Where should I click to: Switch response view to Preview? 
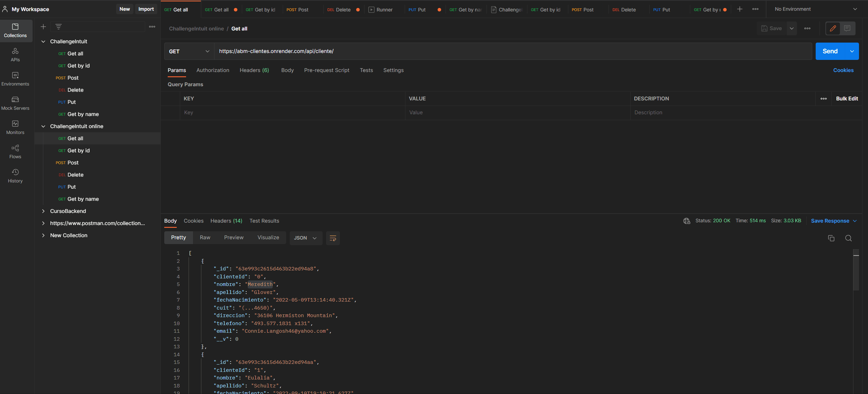[234, 238]
